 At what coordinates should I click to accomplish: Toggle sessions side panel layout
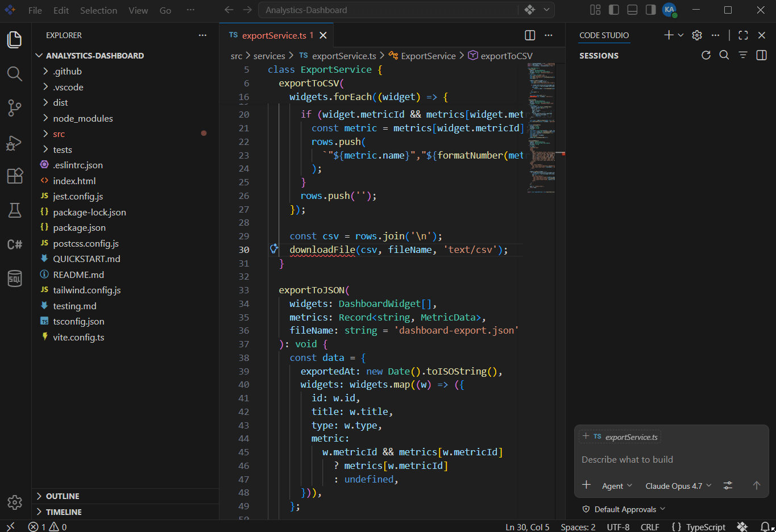coord(762,55)
